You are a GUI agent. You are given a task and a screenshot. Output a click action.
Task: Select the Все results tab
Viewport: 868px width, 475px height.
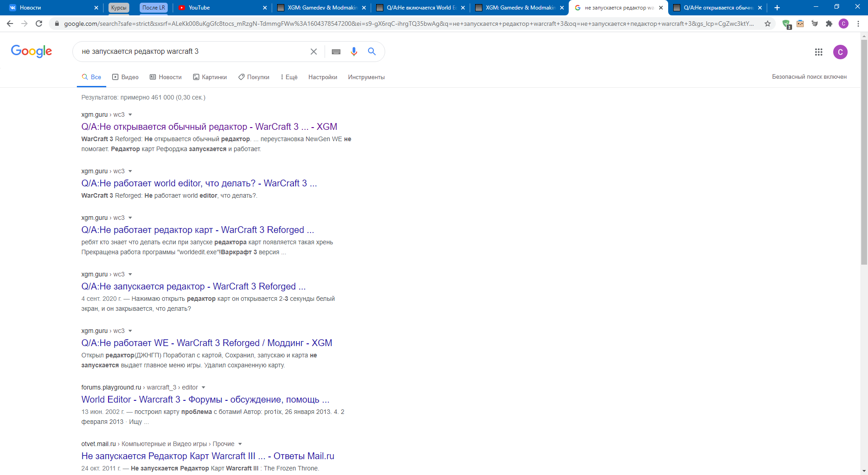91,77
